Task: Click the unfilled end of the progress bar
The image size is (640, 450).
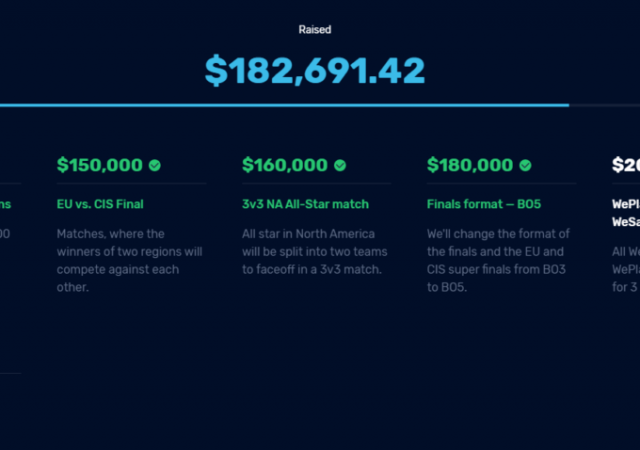Action: click(x=604, y=104)
